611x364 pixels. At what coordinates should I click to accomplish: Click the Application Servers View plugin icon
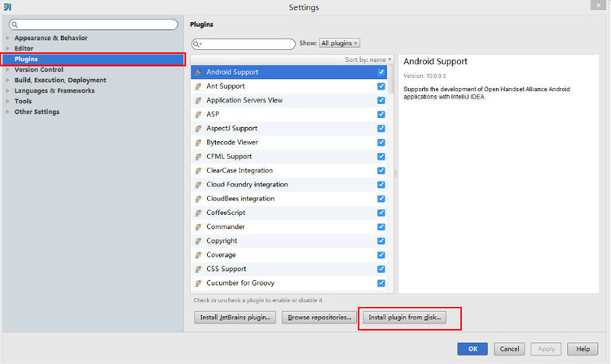(x=198, y=100)
